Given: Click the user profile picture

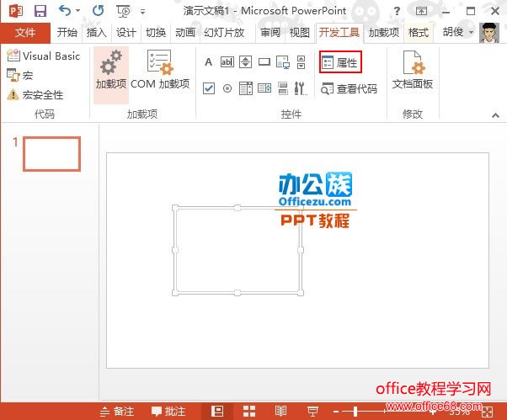Looking at the screenshot, I should tap(488, 33).
